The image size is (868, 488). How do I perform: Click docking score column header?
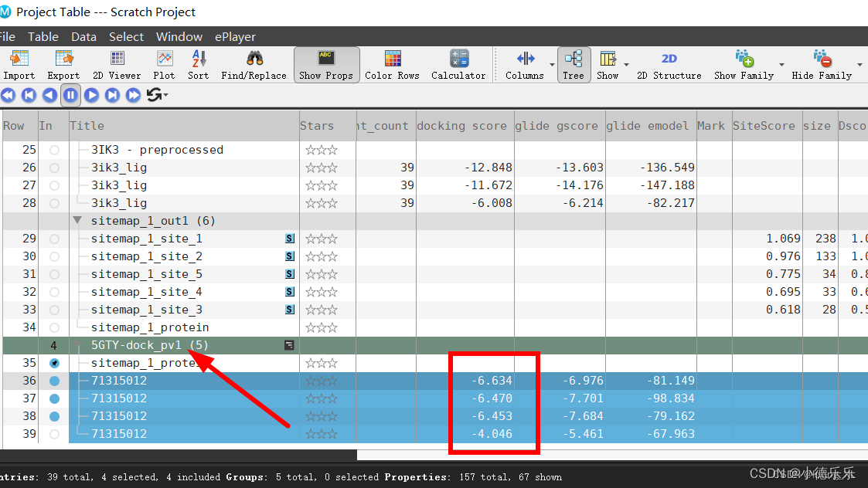tap(465, 126)
